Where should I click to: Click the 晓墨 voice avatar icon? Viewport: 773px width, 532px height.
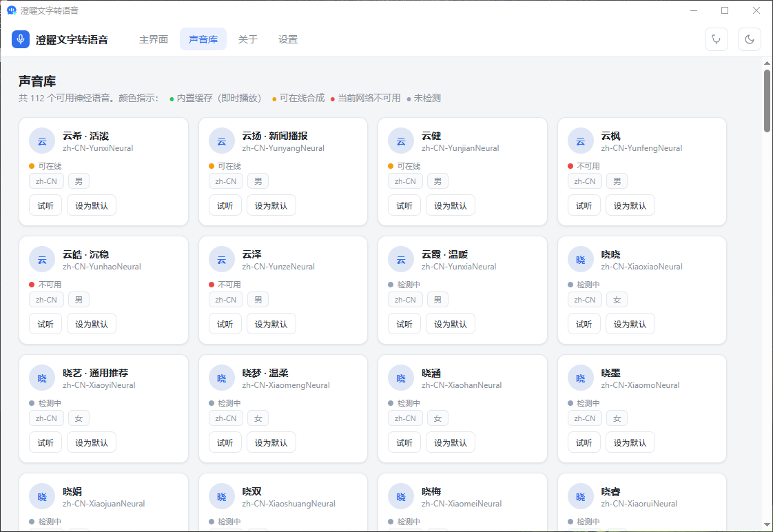(x=580, y=378)
